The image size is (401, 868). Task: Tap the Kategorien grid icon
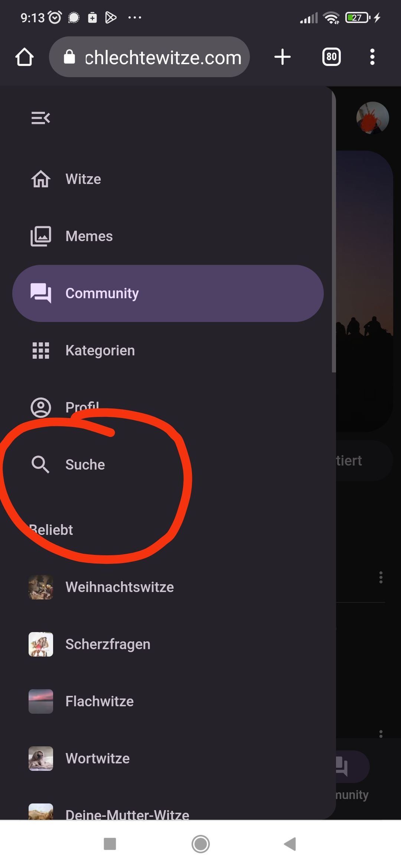41,351
